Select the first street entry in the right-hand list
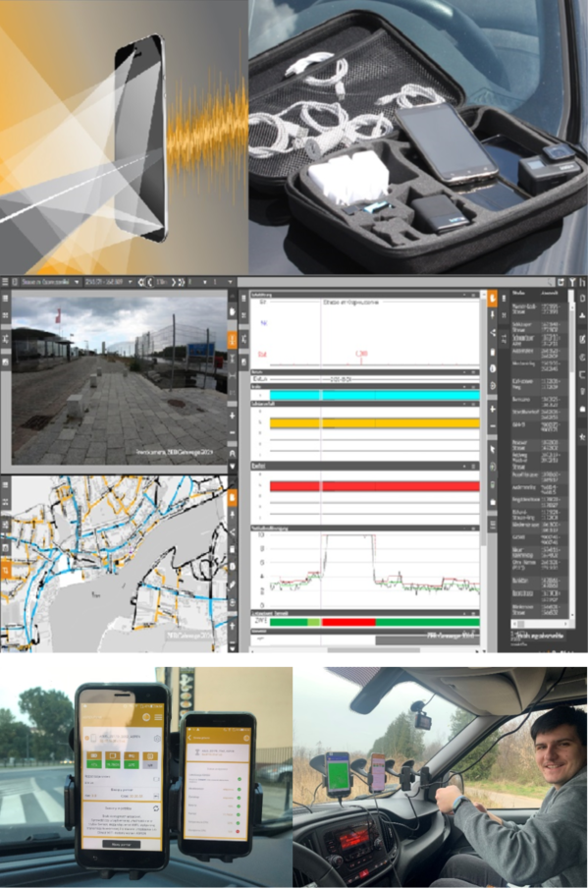The height and width of the screenshot is (889, 588). pyautogui.click(x=537, y=308)
